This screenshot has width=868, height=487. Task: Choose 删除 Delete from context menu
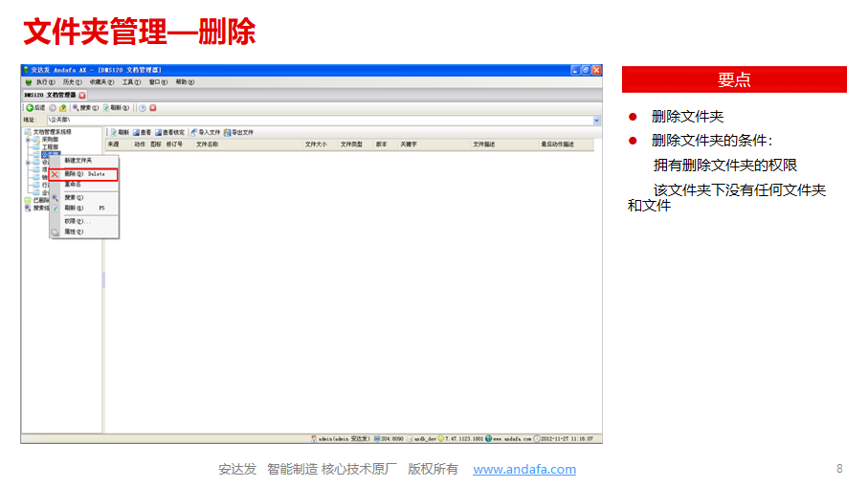[x=84, y=174]
